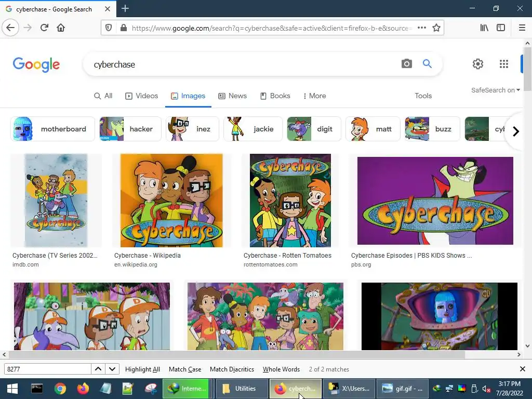This screenshot has width=532, height=399.
Task: Click the muted volume tray icon
Action: pos(486,389)
